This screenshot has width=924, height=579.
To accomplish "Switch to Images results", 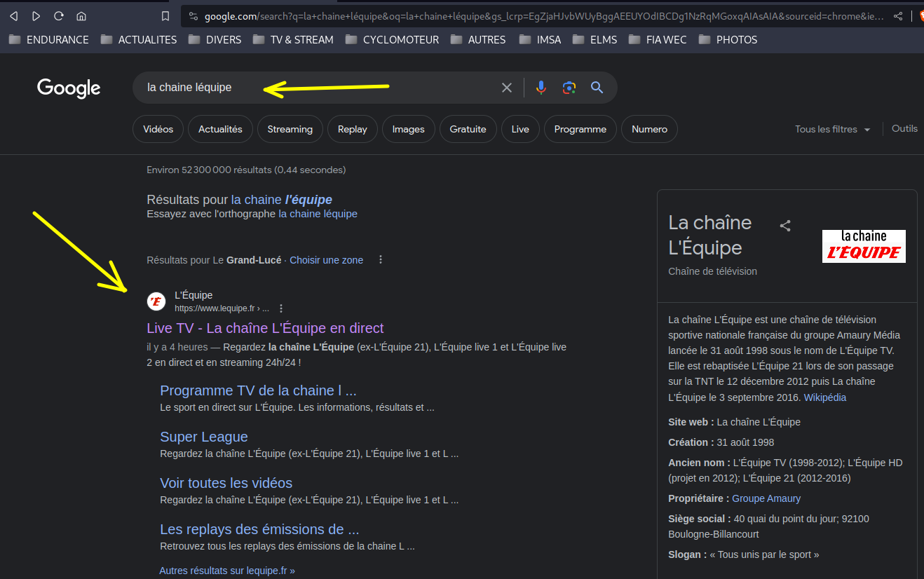I will click(409, 129).
